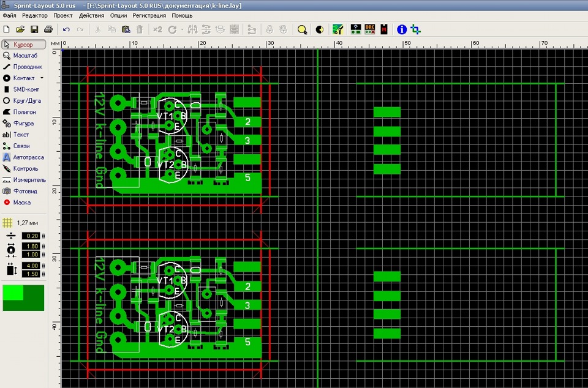The height and width of the screenshot is (388, 588).
Task: Click the light green layer color swatch
Action: coord(13,293)
